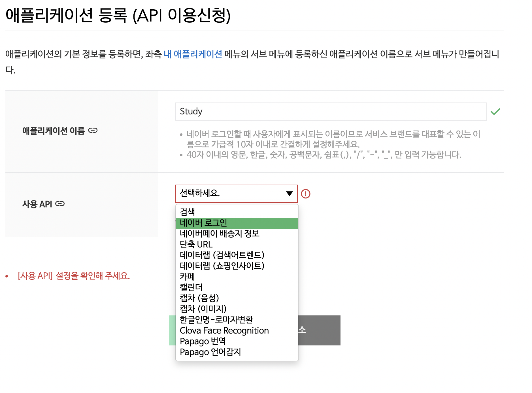Choose 캡차 (음성) option
This screenshot has width=532, height=393.
(237, 298)
